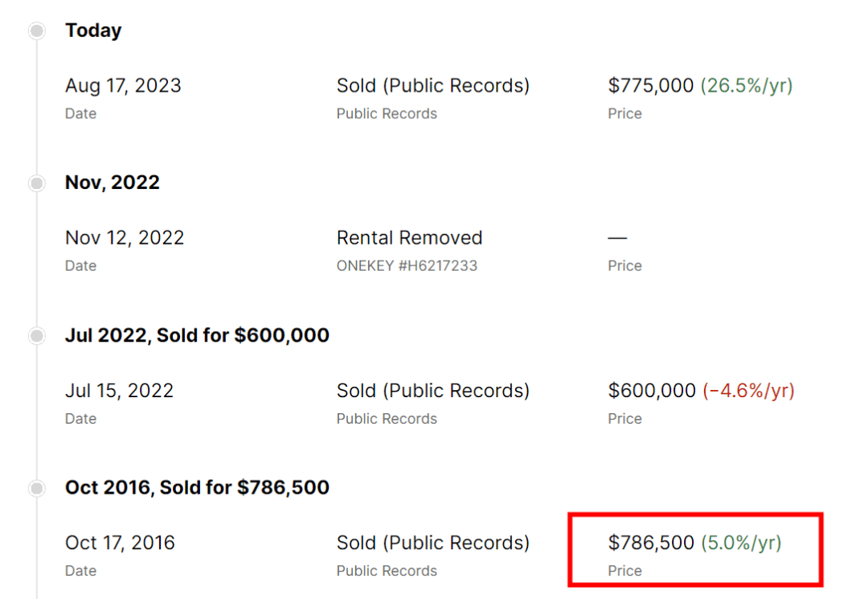Click the Jul 15, 2022 date
868x599 pixels.
coord(119,391)
